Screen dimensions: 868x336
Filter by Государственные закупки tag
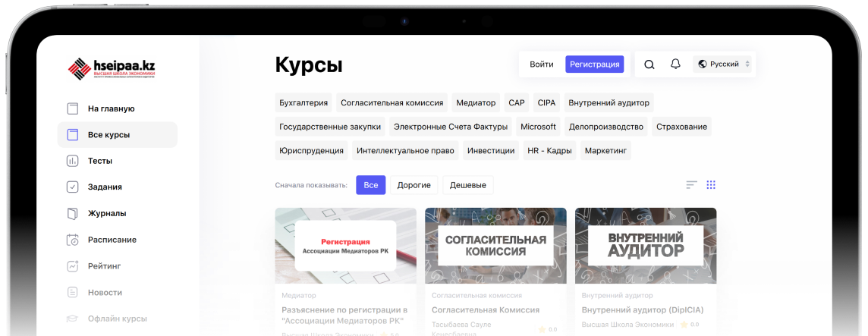click(x=330, y=127)
